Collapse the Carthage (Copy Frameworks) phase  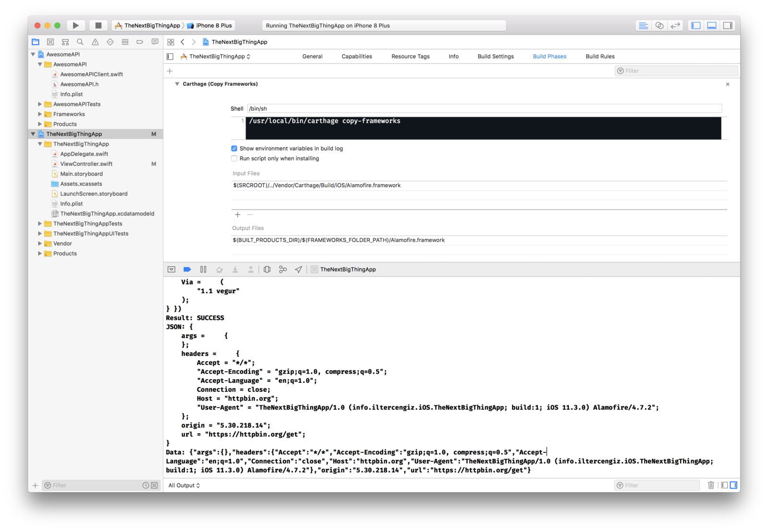(x=177, y=84)
